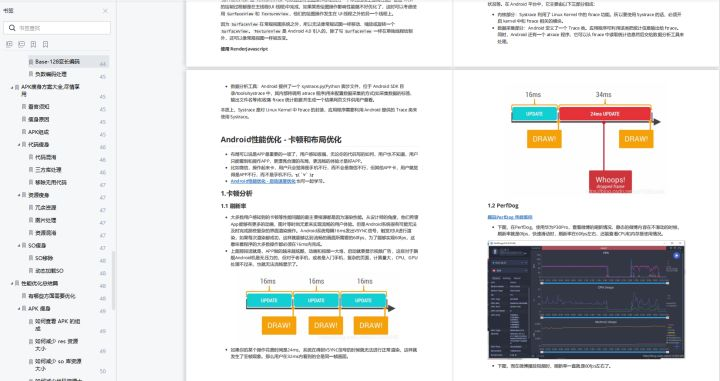Open the 如何减少 res 资源大小 bookmark
720x381 pixels.
point(57,345)
